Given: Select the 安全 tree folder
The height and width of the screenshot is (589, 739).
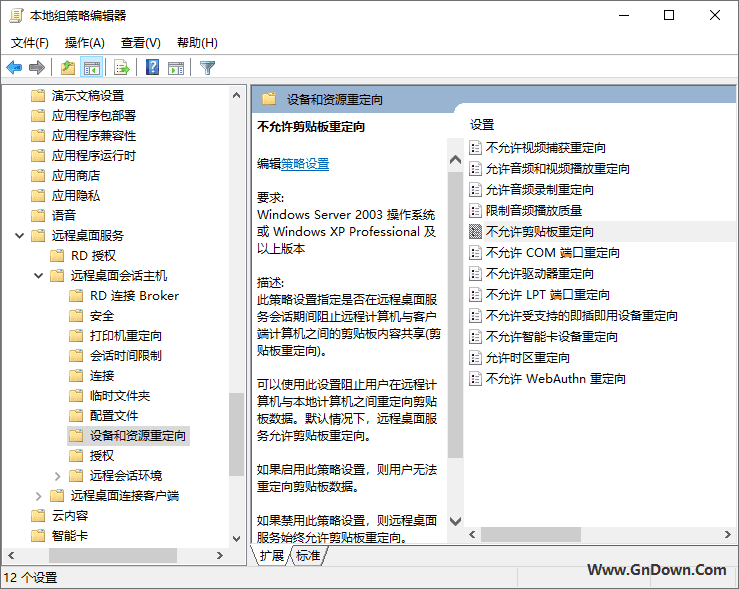Looking at the screenshot, I should pyautogui.click(x=102, y=315).
